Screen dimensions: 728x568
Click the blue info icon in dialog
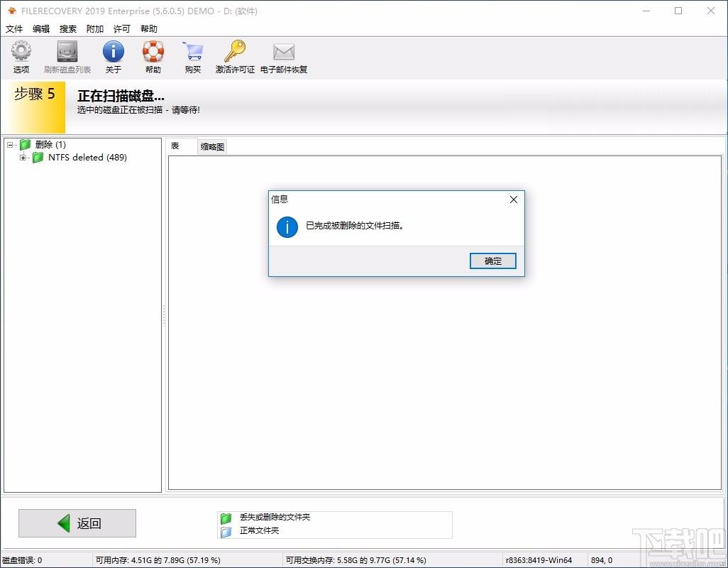(x=287, y=226)
